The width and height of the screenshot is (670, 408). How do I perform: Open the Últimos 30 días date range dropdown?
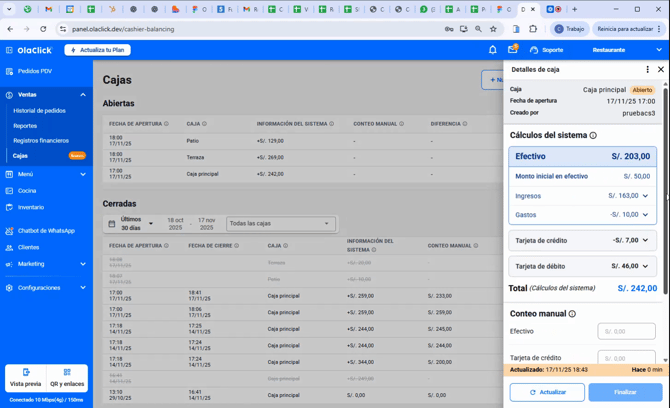137,223
